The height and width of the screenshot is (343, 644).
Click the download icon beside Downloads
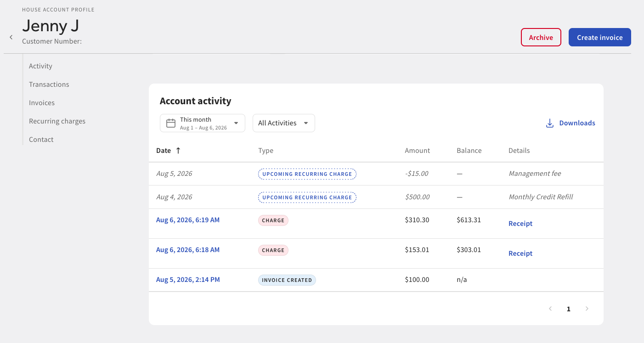549,123
